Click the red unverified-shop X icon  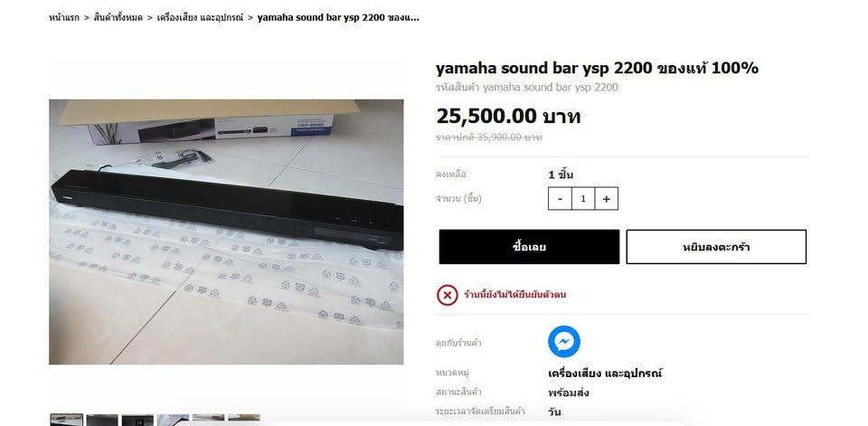pos(448,295)
